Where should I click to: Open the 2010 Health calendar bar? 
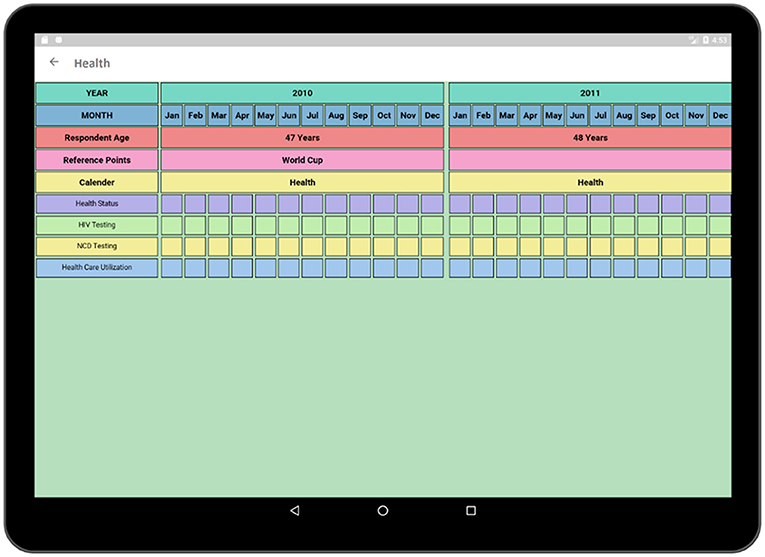click(x=302, y=182)
